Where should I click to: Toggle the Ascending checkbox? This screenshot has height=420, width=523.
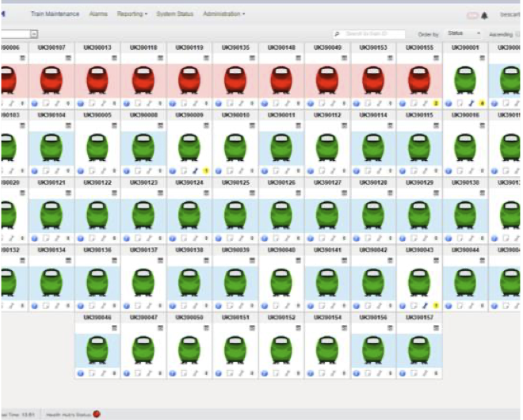pyautogui.click(x=517, y=34)
